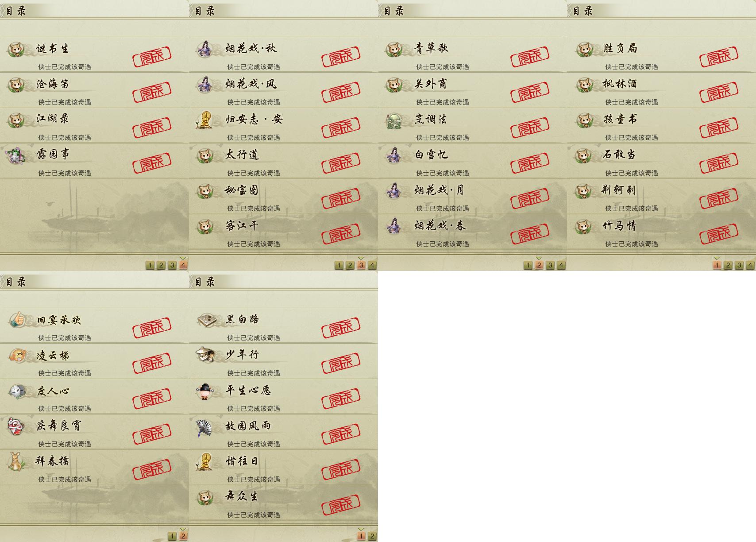The image size is (756, 542).
Task: Select the 烟花戏·春 adventure entry title
Action: click(x=440, y=225)
